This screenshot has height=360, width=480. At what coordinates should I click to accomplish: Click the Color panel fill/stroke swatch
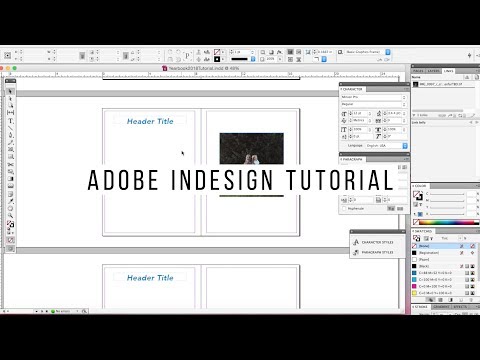pos(418,196)
